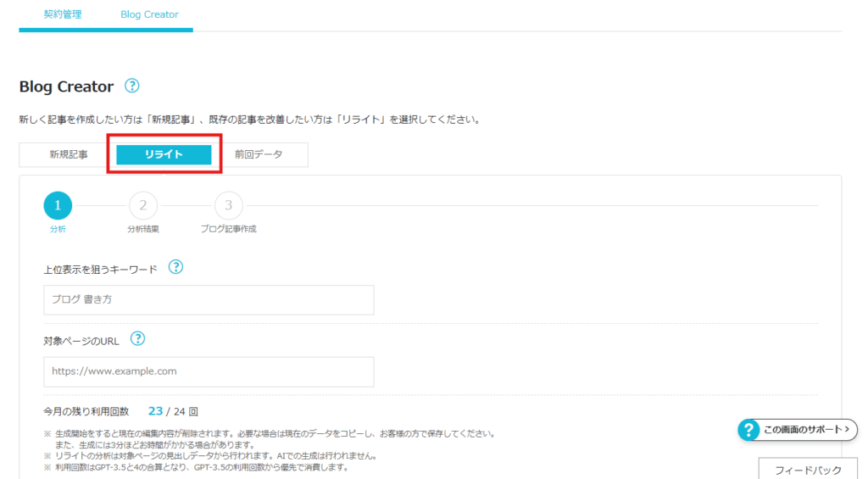868x479 pixels.
Task: Choose the highlighted リライト tab
Action: (x=164, y=155)
